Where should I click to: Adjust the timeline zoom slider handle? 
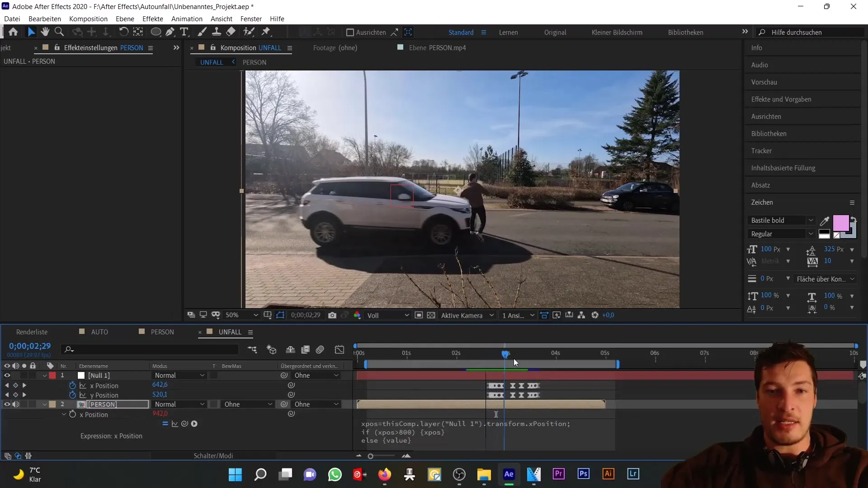point(371,456)
